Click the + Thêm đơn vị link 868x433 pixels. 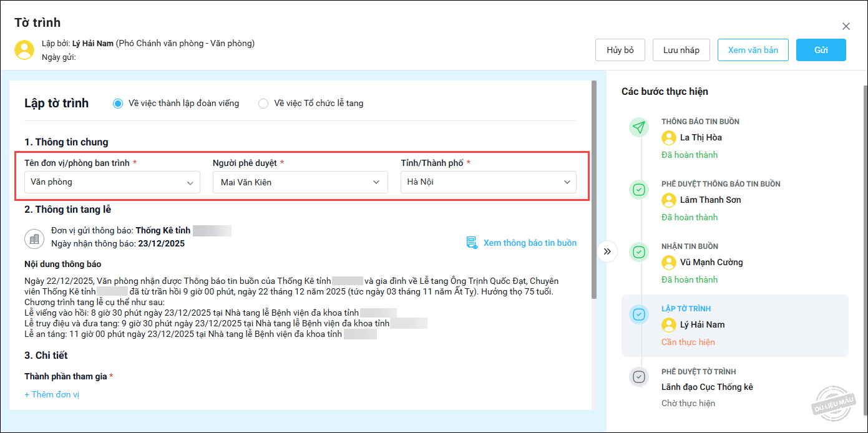click(x=52, y=394)
